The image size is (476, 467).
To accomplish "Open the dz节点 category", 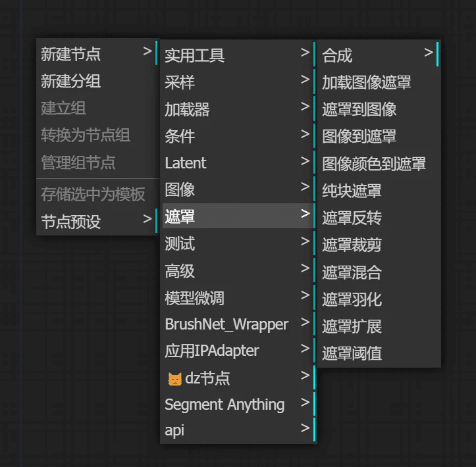I will point(238,378).
